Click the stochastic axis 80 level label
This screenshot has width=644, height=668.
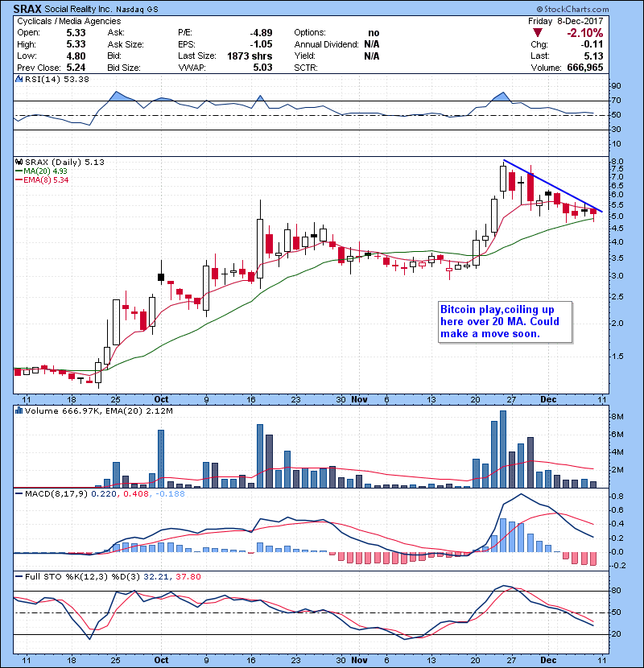[617, 591]
